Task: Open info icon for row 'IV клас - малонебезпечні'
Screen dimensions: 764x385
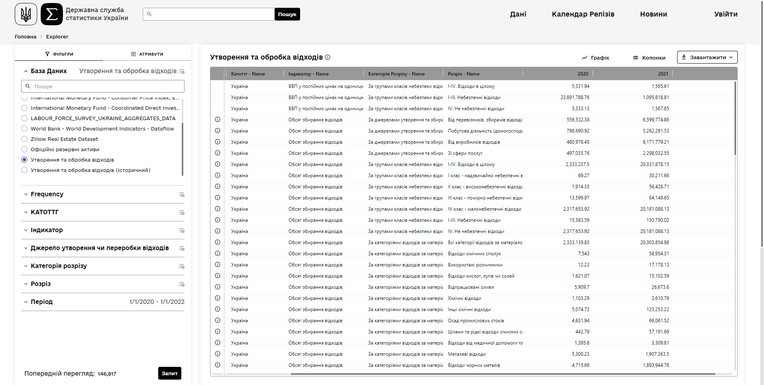Action: click(217, 209)
